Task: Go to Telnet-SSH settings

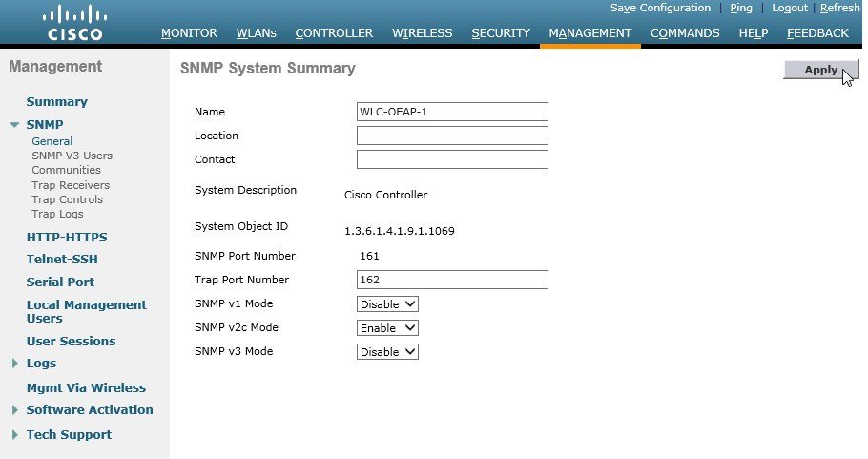Action: [62, 260]
